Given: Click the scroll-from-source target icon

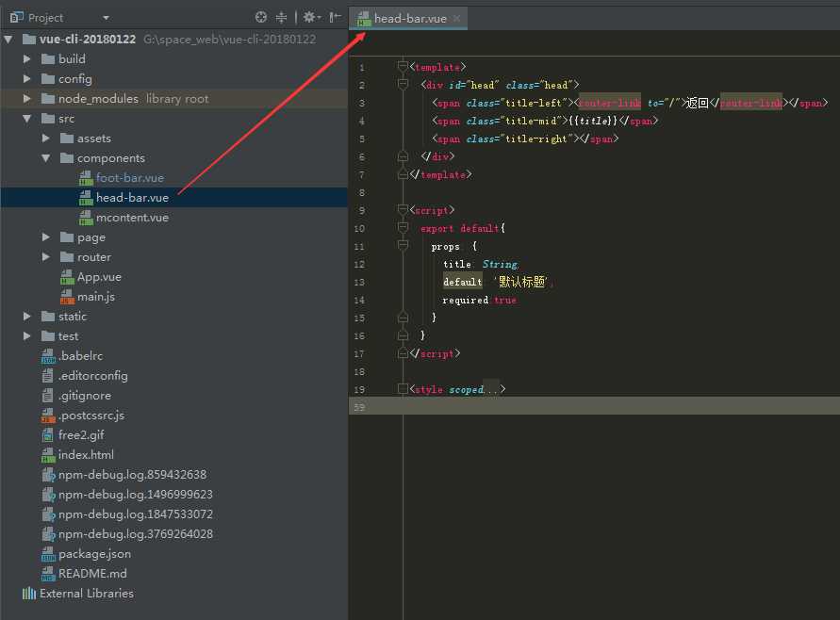Looking at the screenshot, I should click(x=261, y=17).
